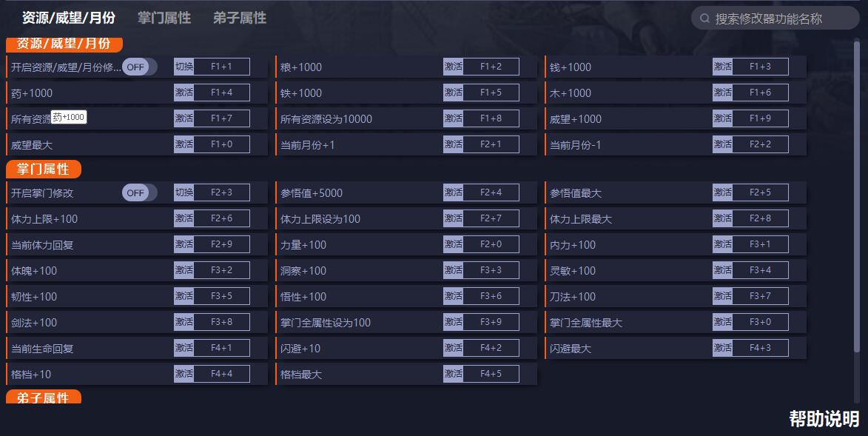This screenshot has height=436, width=868.
Task: Toggle 开启掌门修改 switch
Action: (x=140, y=192)
